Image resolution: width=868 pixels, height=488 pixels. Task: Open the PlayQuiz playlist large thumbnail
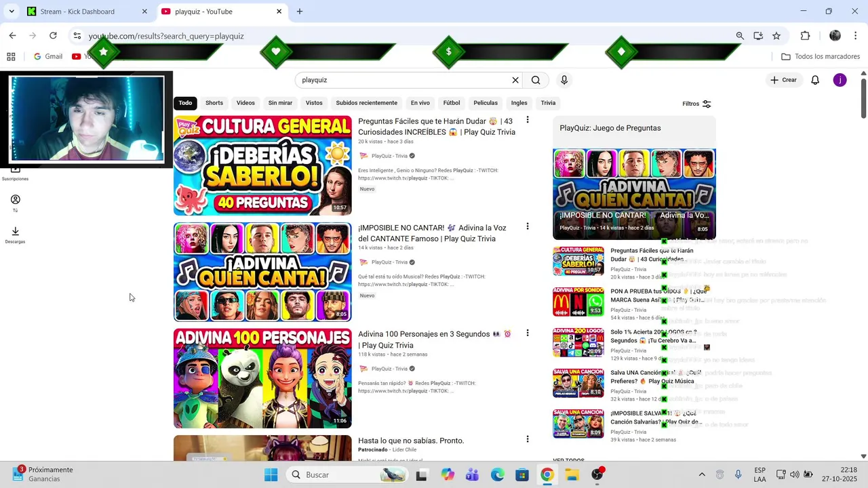(634, 194)
